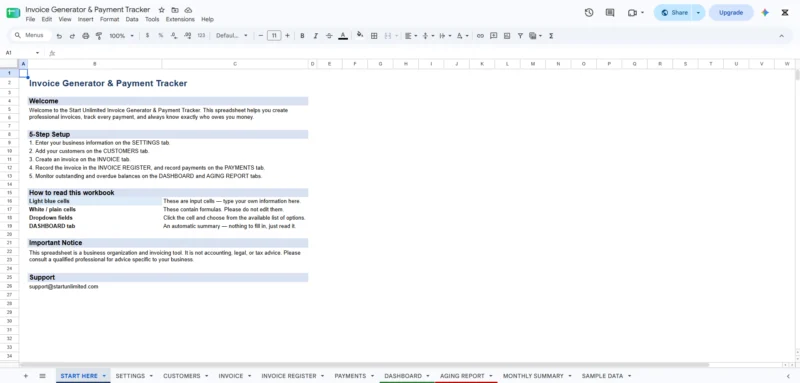Star the Invoice Generator document
The width and height of the screenshot is (800, 383).
pos(162,10)
